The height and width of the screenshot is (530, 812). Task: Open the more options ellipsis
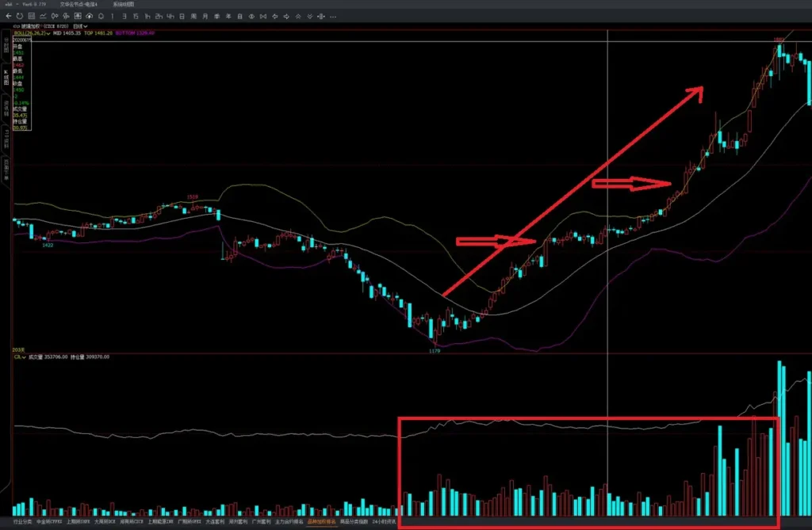pos(333,17)
